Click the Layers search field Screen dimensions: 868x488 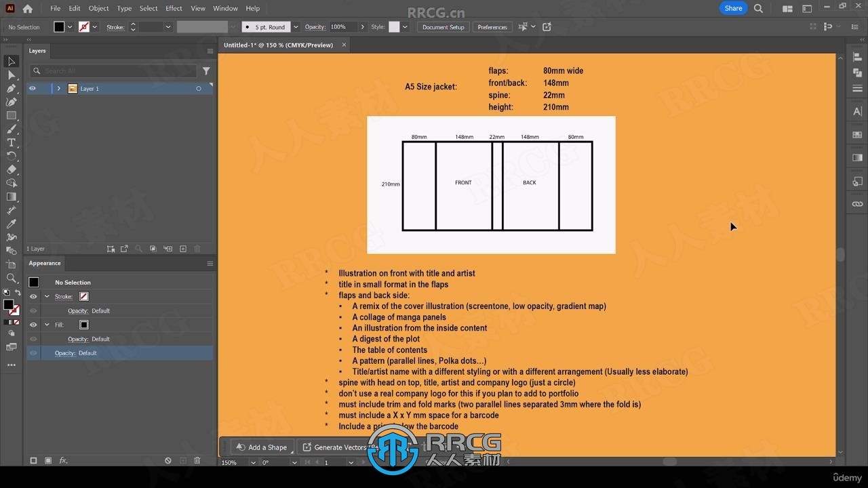[x=113, y=70]
